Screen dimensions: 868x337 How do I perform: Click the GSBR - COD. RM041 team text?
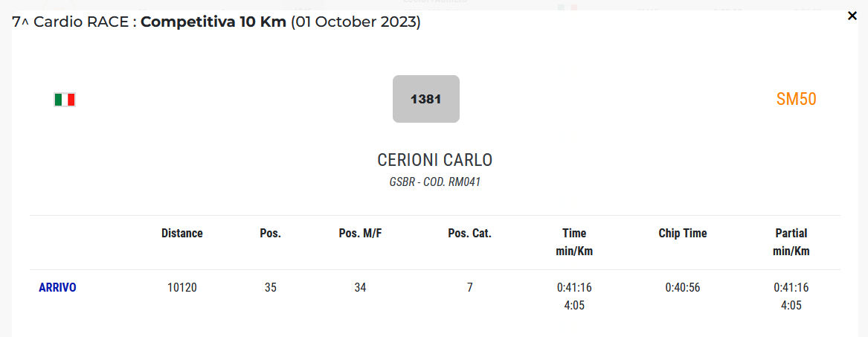434,182
